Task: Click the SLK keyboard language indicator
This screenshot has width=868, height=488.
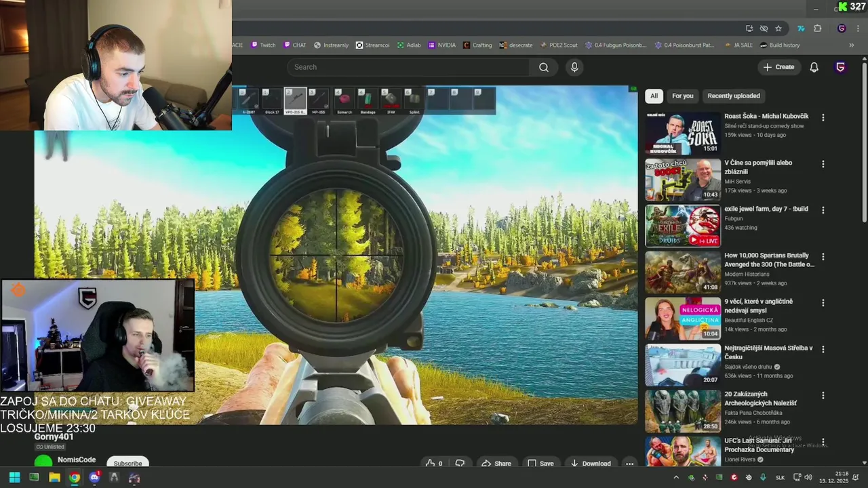Action: (x=780, y=477)
